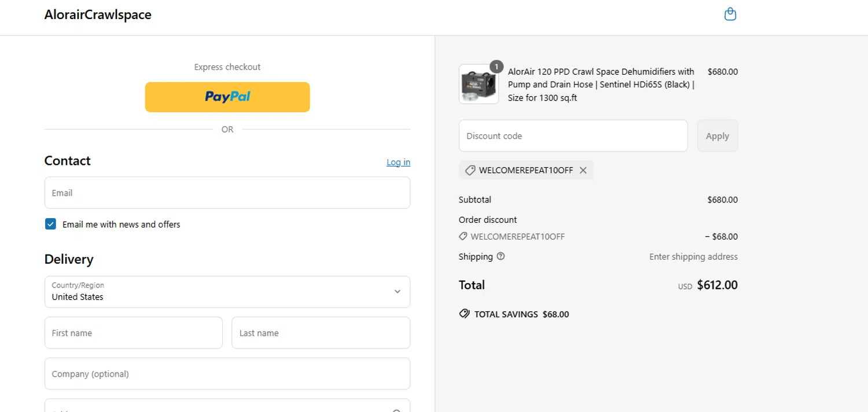Image resolution: width=868 pixels, height=412 pixels.
Task: Click the Subtotal $680.00 value
Action: click(723, 200)
